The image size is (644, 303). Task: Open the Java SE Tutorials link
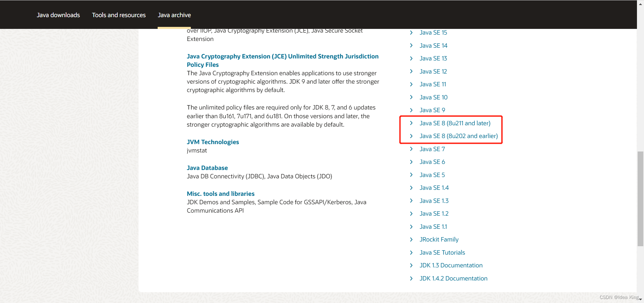(442, 253)
